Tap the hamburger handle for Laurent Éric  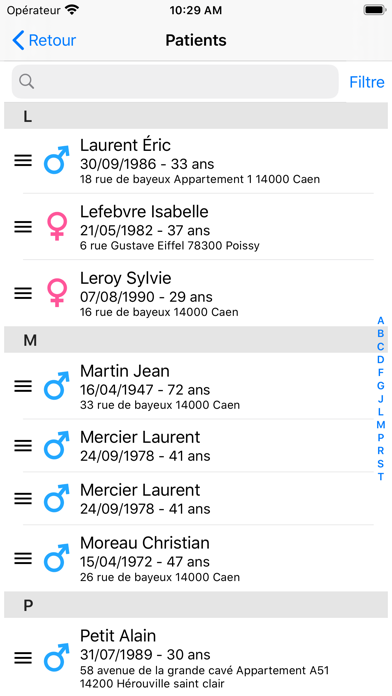pos(23,160)
